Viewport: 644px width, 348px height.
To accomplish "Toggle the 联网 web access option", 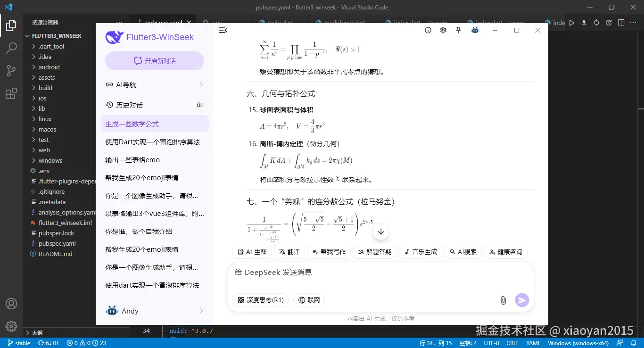I will pyautogui.click(x=309, y=300).
